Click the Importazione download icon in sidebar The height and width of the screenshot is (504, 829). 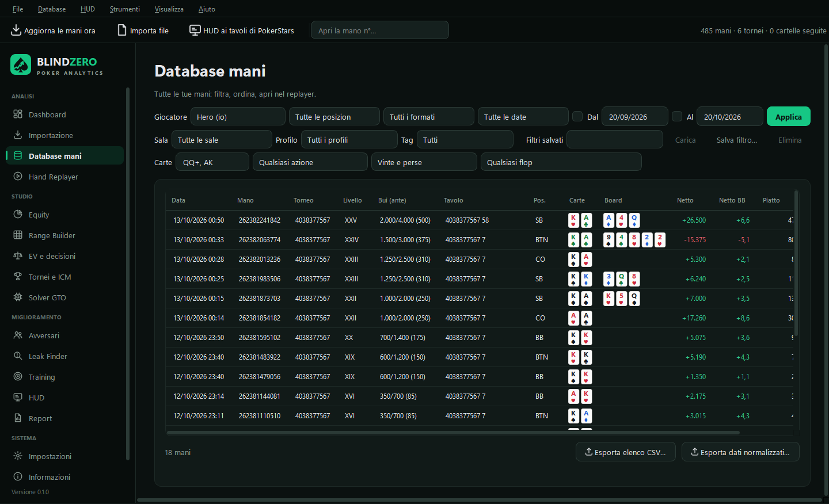18,135
